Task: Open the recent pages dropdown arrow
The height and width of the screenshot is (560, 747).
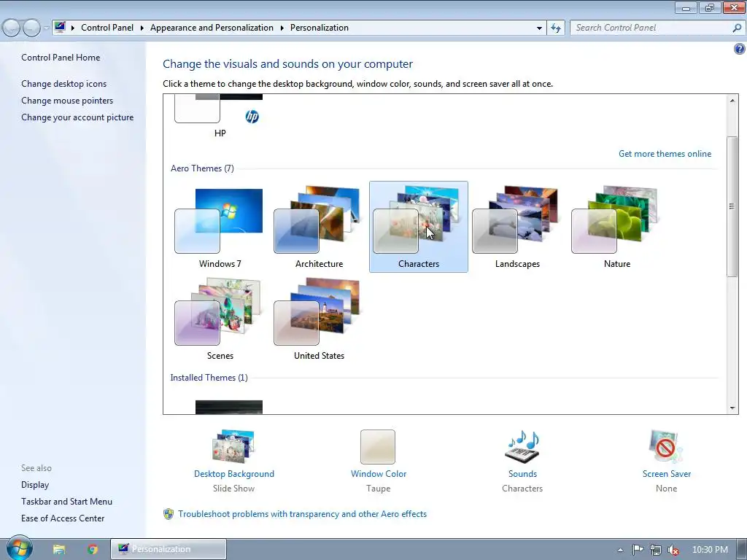Action: coord(46,28)
